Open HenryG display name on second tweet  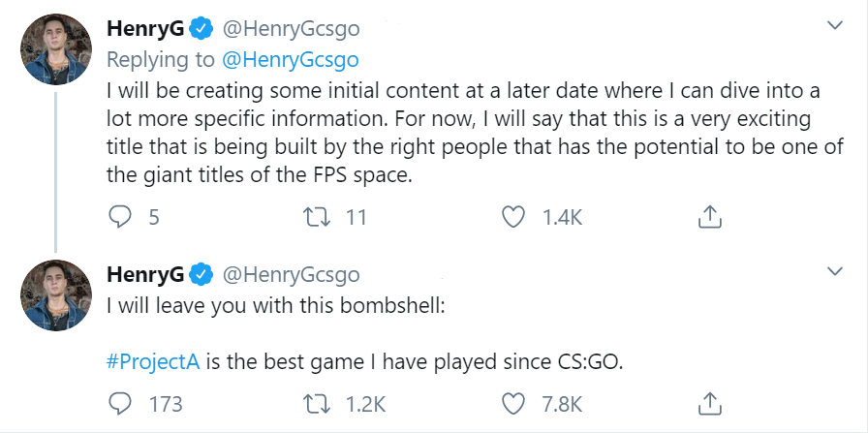tap(144, 274)
